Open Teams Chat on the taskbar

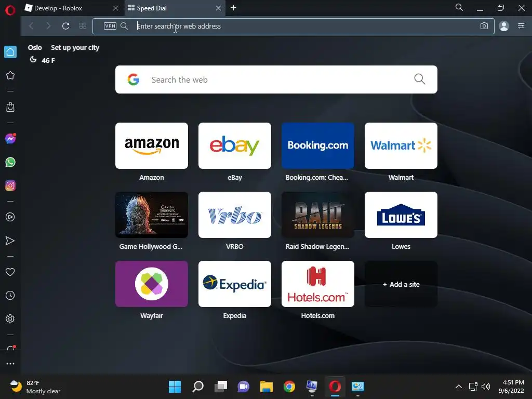244,387
